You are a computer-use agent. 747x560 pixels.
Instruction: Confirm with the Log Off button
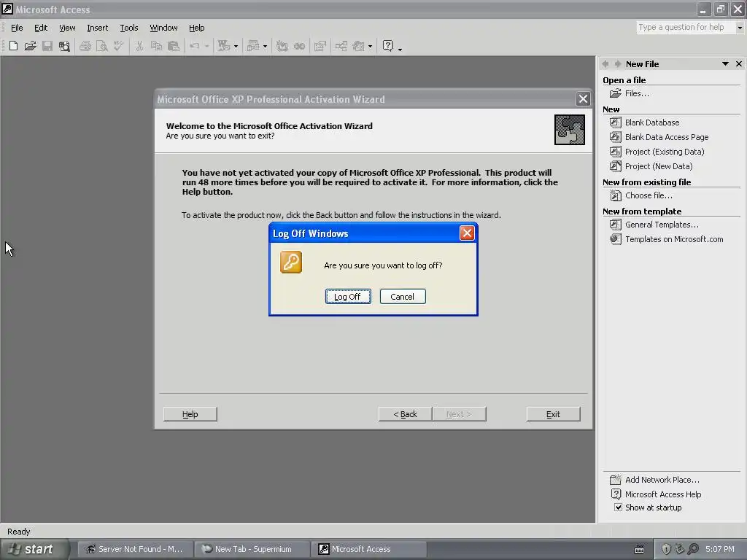click(x=348, y=296)
